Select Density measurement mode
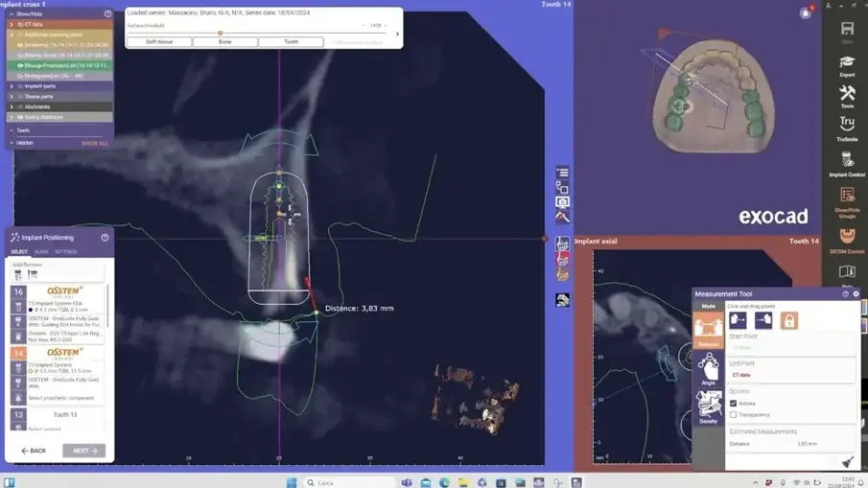The width and height of the screenshot is (868, 488). click(x=708, y=407)
